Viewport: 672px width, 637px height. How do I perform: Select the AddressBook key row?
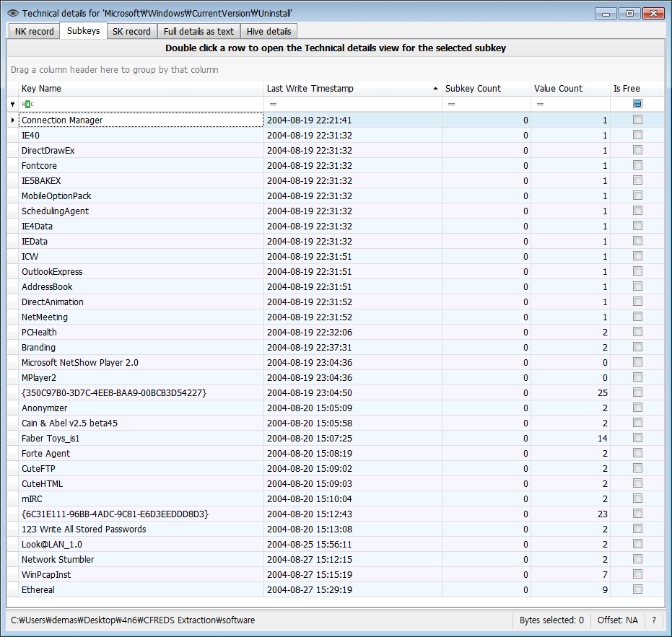pos(336,286)
